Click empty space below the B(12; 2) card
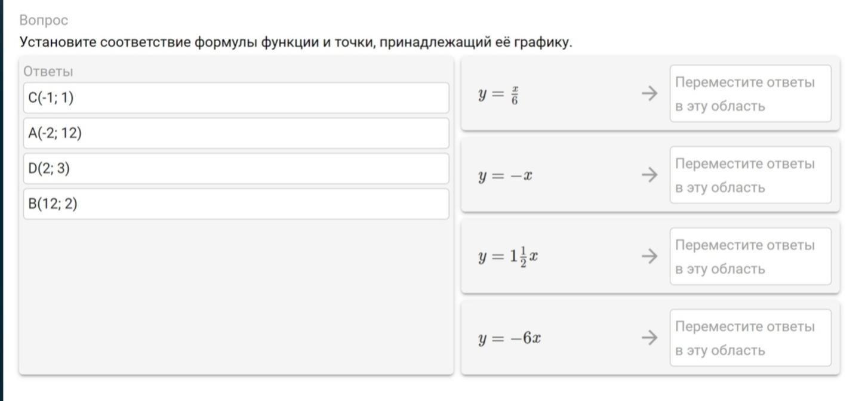This screenshot has height=401, width=868. (x=236, y=292)
